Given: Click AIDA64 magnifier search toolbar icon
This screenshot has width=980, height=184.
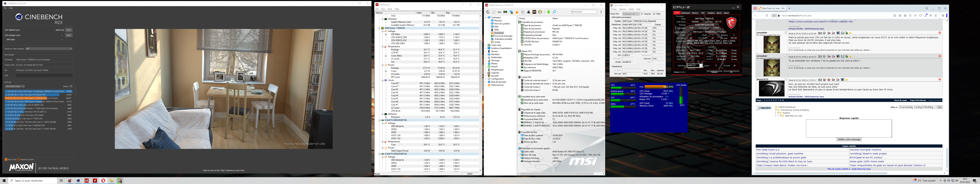Looking at the screenshot, I should click(554, 12).
